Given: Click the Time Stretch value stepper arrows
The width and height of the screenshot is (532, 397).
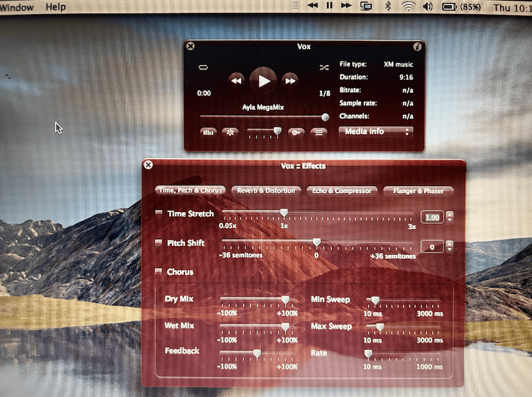Looking at the screenshot, I should (450, 217).
